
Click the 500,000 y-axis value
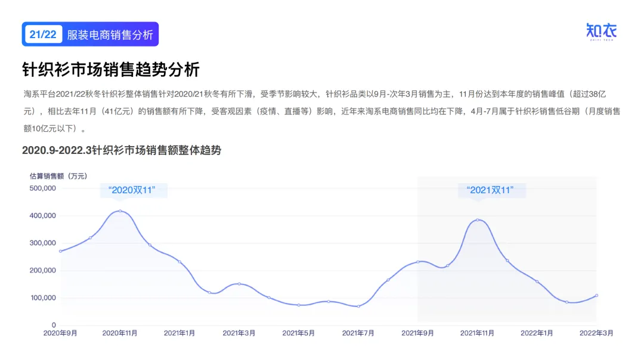pos(43,188)
